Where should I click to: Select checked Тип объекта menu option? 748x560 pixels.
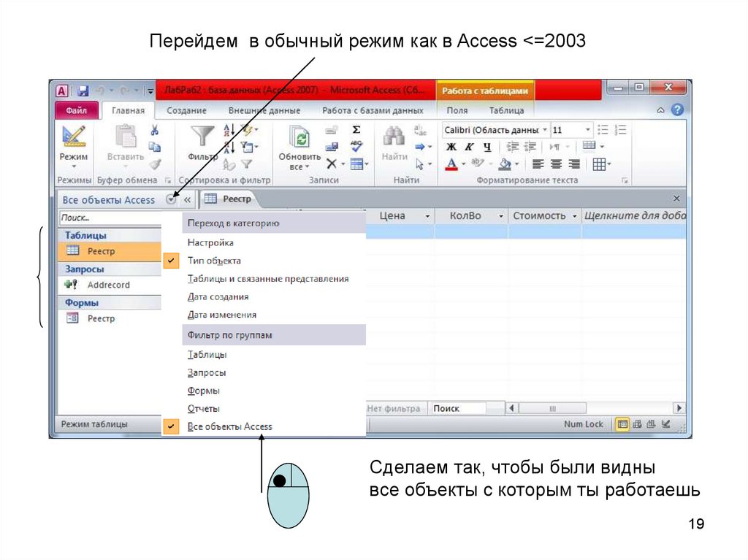[x=214, y=261]
